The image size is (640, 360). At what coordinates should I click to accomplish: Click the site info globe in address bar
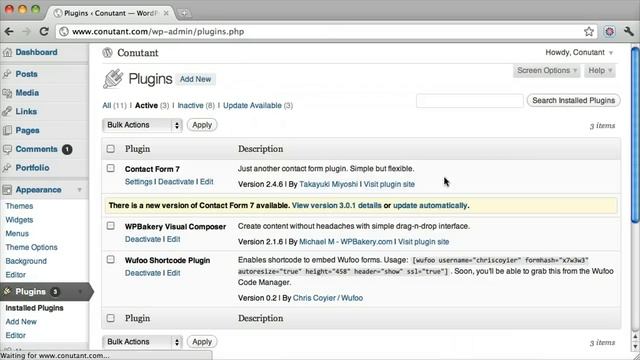tap(64, 31)
